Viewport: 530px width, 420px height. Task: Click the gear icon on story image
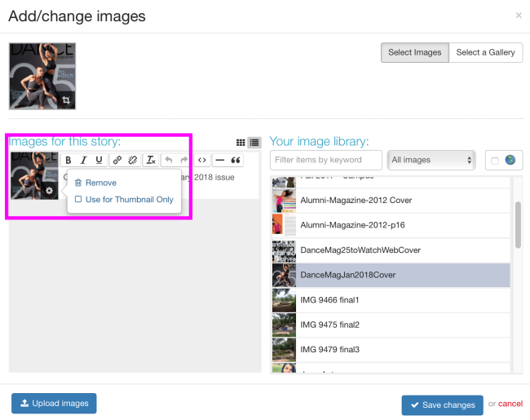50,191
